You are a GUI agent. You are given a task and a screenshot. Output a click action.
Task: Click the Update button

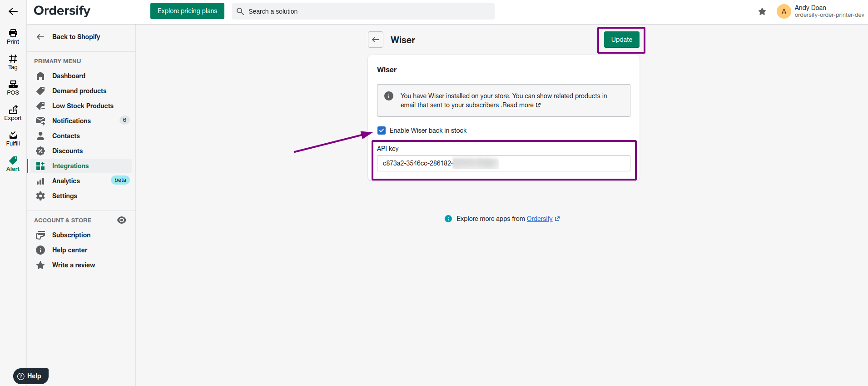coord(621,40)
